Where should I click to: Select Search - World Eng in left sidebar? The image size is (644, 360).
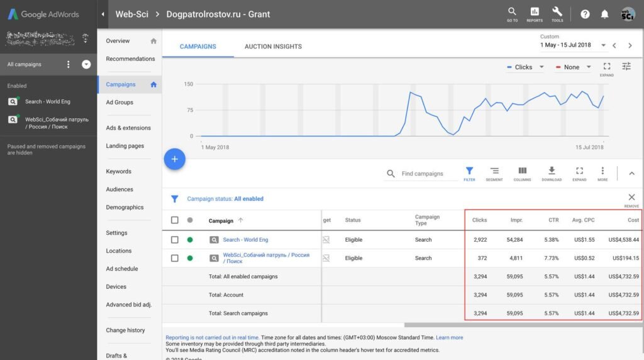[x=48, y=101]
